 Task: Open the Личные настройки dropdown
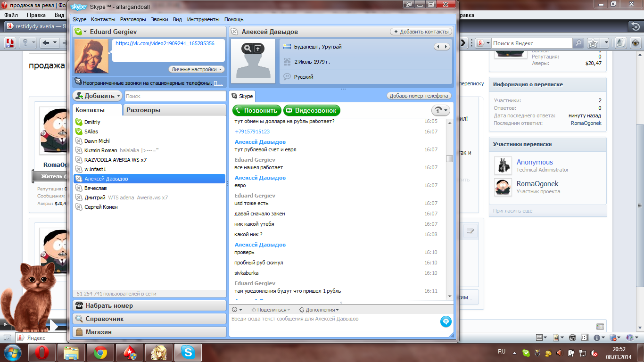point(196,69)
